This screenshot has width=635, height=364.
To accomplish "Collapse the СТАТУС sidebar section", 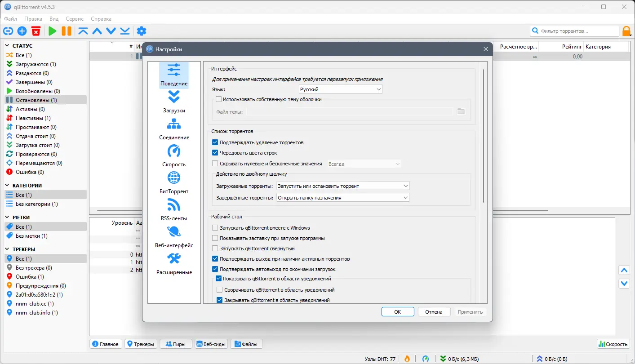I will coord(8,45).
